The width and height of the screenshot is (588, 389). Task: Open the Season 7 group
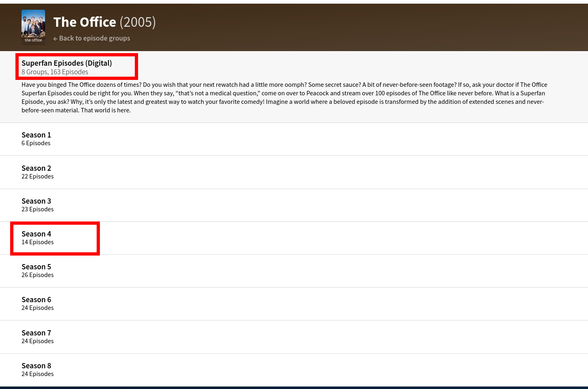click(x=36, y=333)
